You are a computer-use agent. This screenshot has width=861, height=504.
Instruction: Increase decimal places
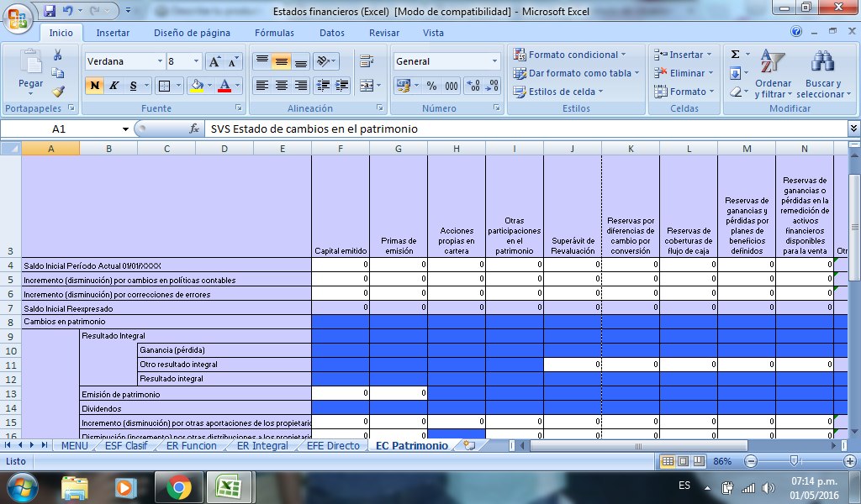click(473, 86)
